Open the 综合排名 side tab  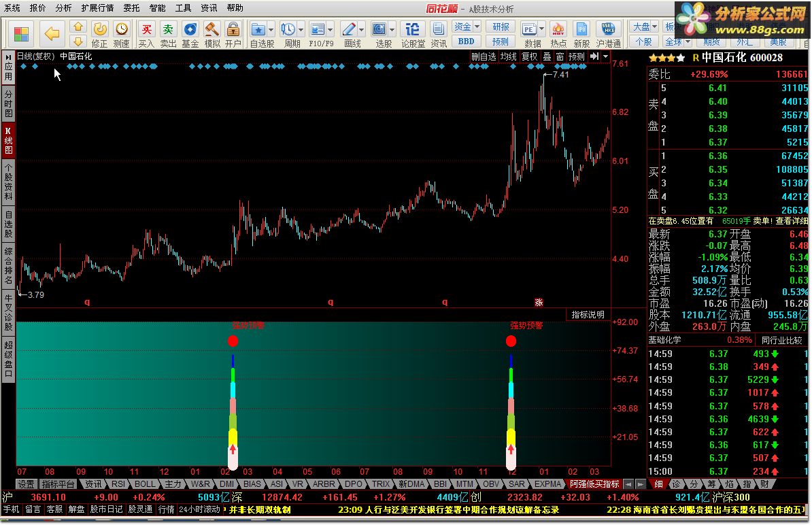point(8,266)
